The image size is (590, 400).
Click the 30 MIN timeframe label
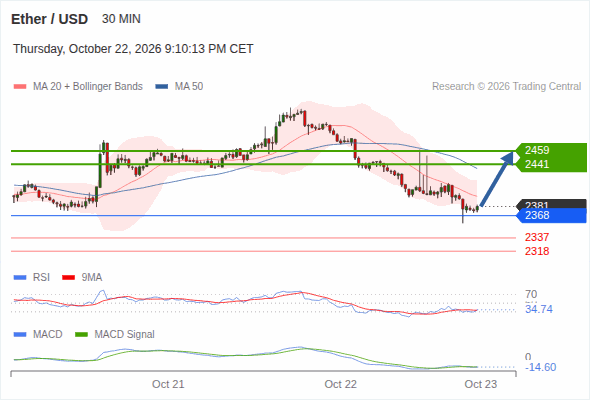tap(121, 19)
